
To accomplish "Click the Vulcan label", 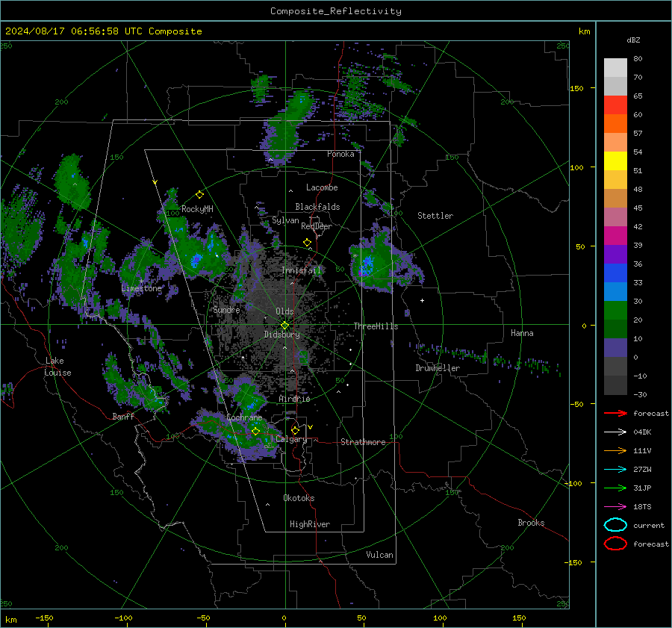I will tap(379, 555).
